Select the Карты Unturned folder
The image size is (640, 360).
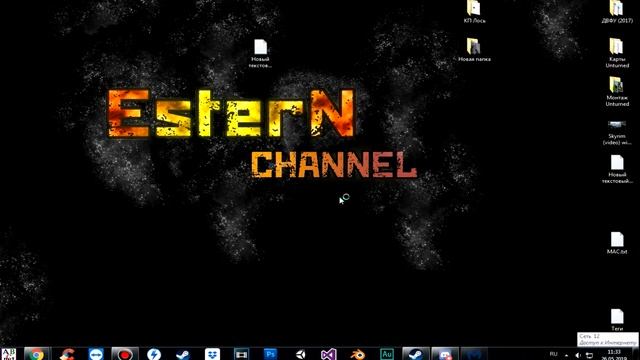[617, 53]
